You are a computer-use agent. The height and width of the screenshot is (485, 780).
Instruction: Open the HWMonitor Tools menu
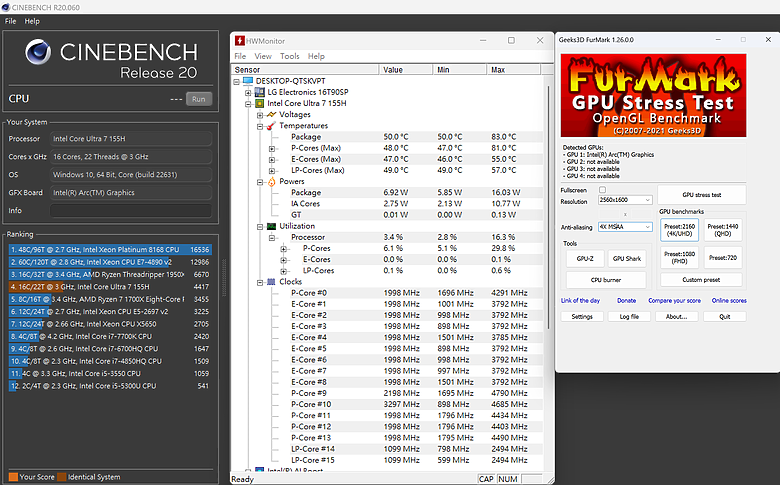[x=290, y=56]
